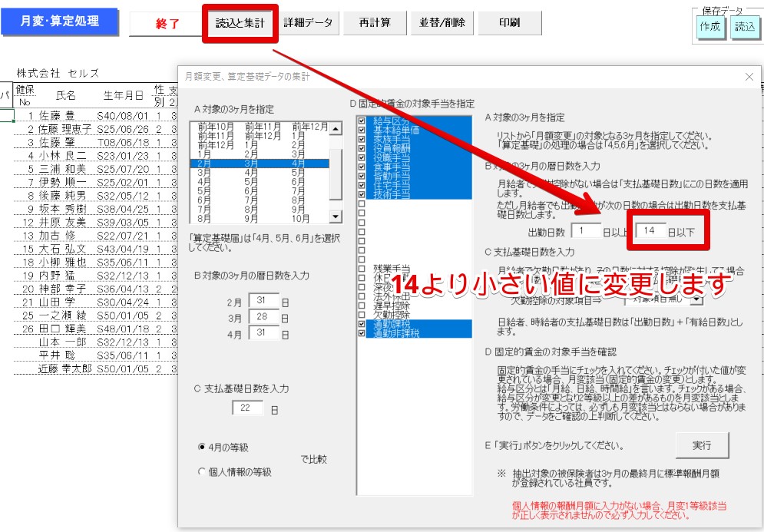The height and width of the screenshot is (532, 764).
Task: Select the 6月 7月 8月 row
Action: point(260,200)
